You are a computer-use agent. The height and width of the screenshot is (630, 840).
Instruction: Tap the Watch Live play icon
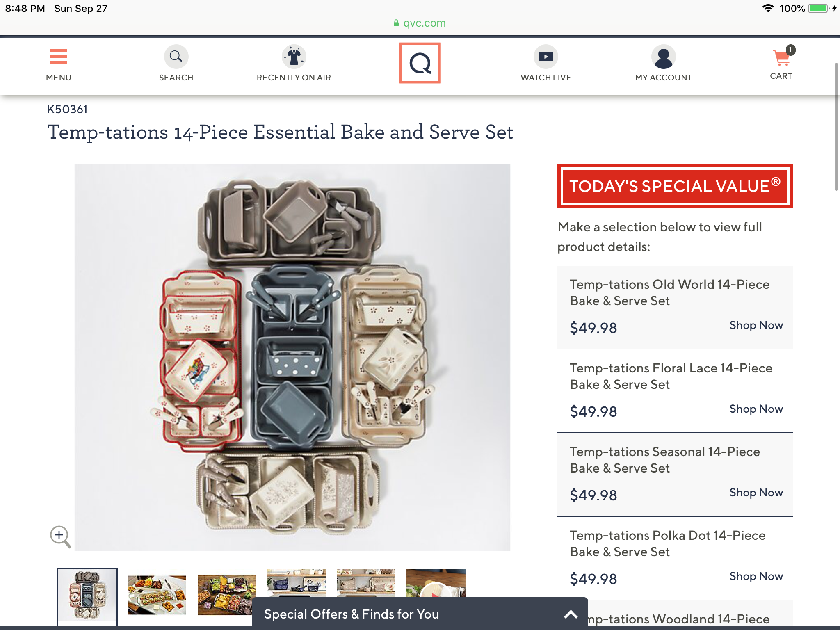tap(546, 57)
